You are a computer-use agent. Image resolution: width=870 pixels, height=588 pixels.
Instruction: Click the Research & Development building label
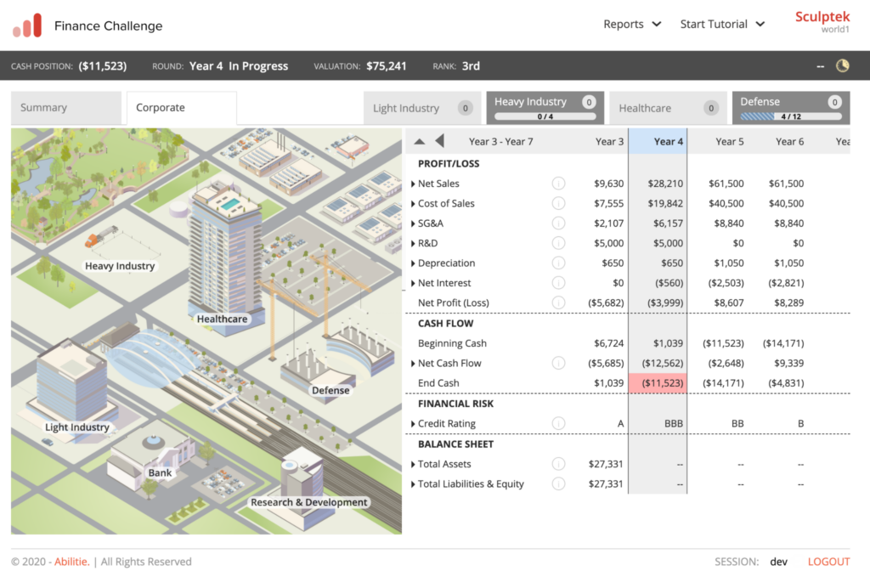pyautogui.click(x=308, y=502)
